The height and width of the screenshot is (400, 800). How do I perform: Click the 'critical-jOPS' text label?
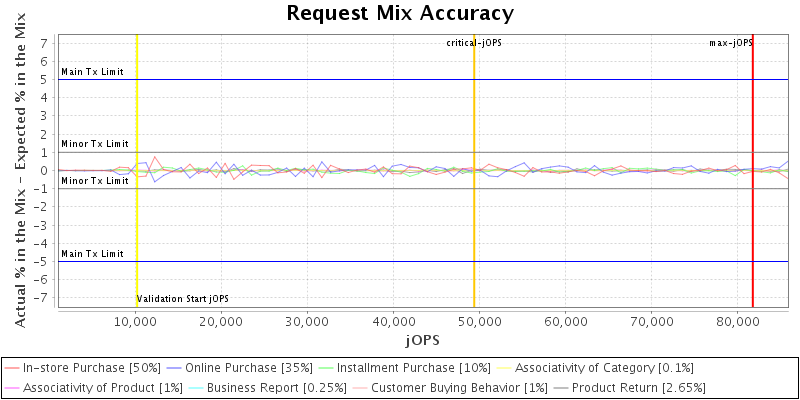click(x=475, y=43)
